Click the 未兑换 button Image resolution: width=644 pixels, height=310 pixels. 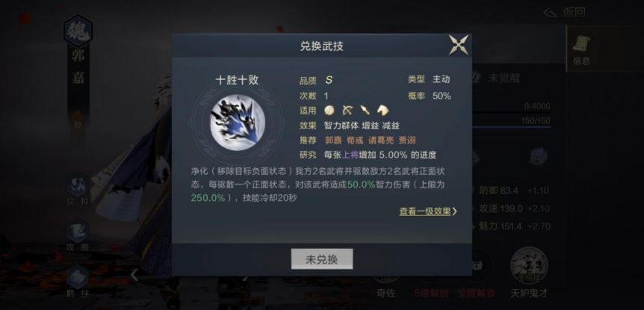point(322,259)
